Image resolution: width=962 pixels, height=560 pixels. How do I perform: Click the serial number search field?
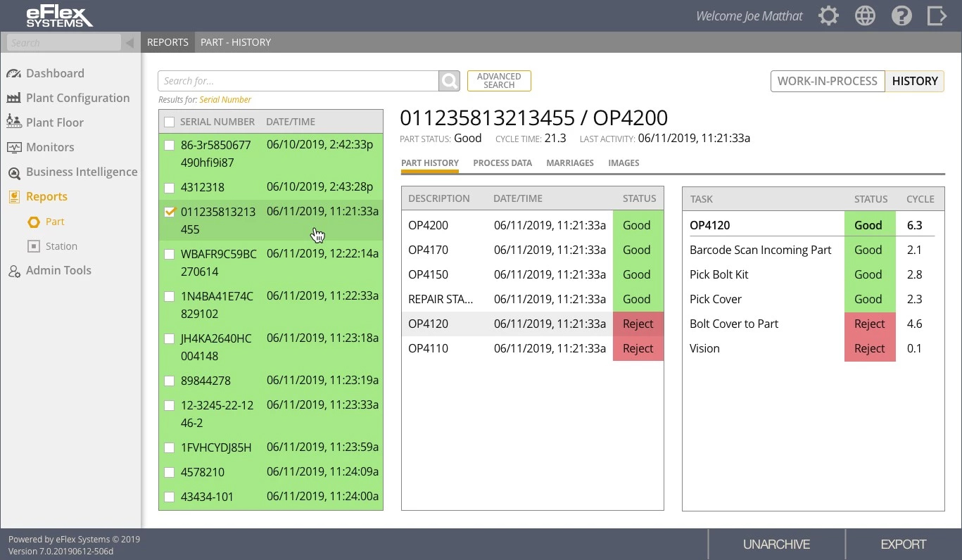(x=298, y=81)
